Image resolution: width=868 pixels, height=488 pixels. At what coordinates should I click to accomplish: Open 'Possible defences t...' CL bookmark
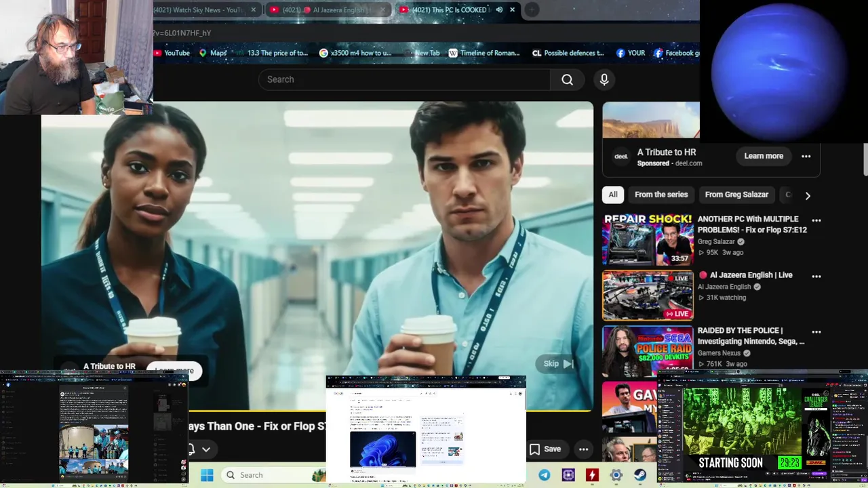point(568,53)
